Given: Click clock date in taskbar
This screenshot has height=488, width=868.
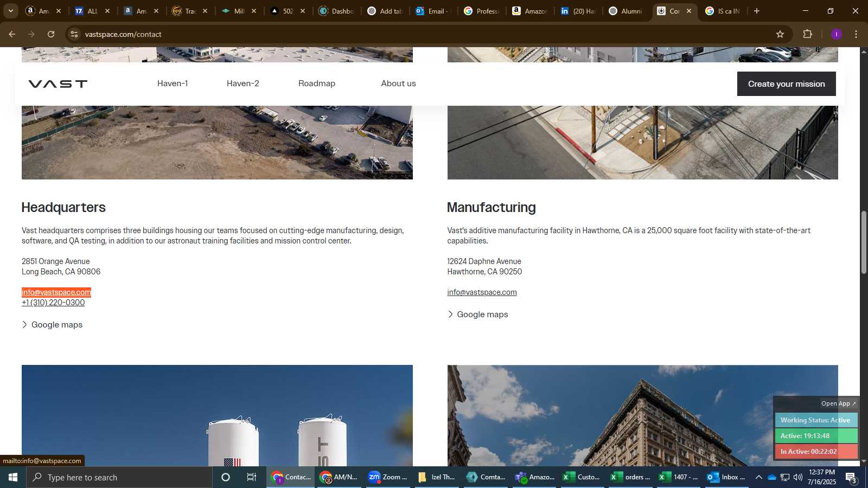Looking at the screenshot, I should [x=822, y=477].
